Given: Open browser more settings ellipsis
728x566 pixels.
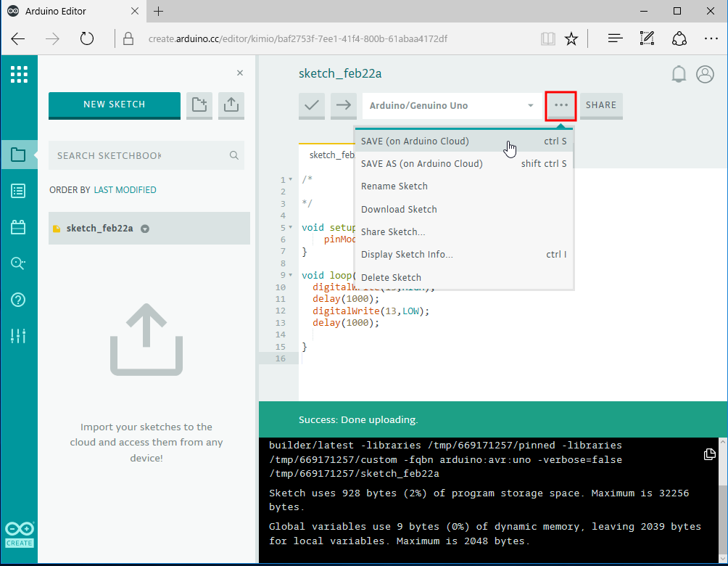Looking at the screenshot, I should point(711,39).
